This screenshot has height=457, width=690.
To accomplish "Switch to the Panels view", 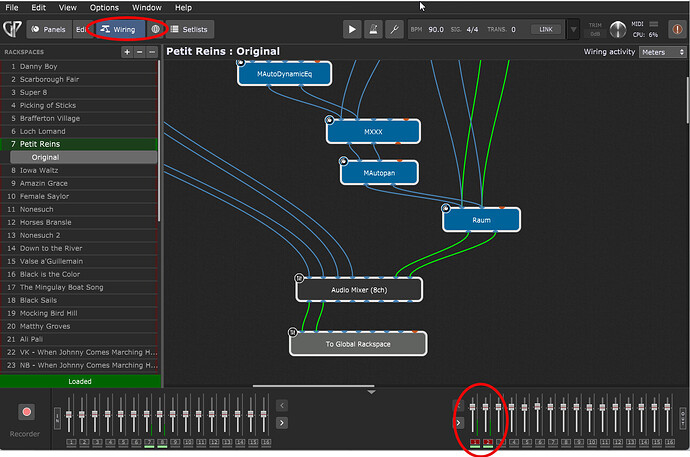I will (x=49, y=29).
